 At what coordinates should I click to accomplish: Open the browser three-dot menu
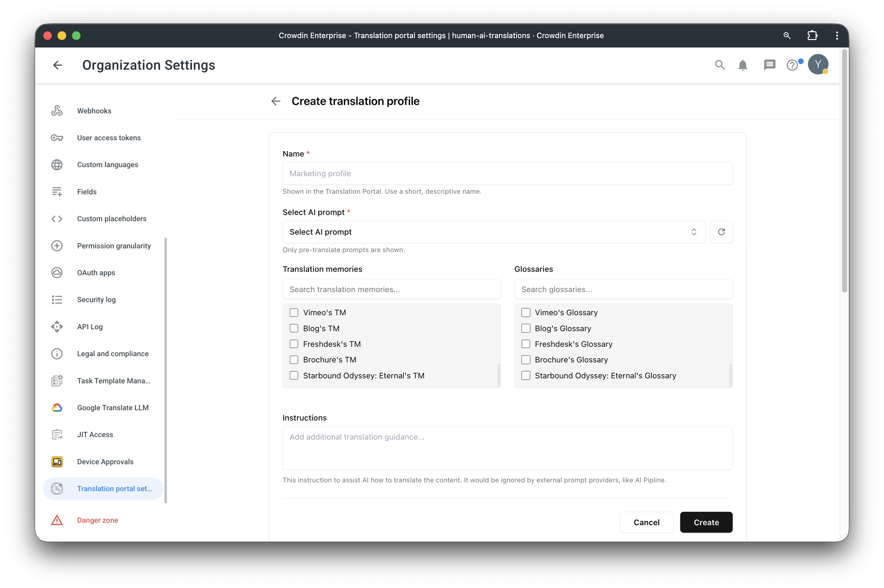[x=837, y=35]
